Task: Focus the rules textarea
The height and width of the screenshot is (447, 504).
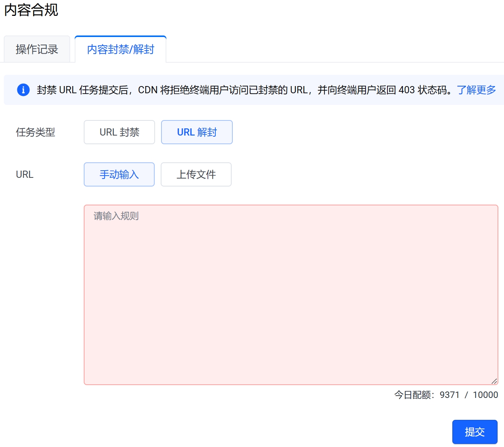Action: click(290, 294)
